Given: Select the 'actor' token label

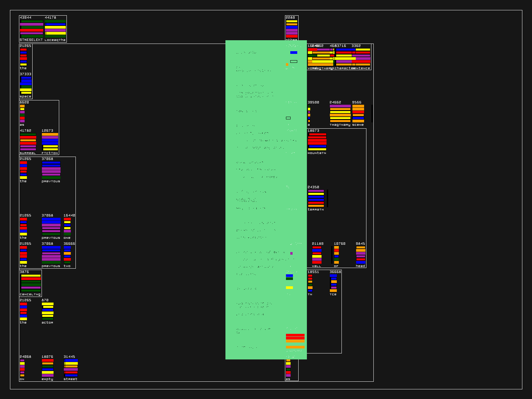Looking at the screenshot, I should [48, 323].
